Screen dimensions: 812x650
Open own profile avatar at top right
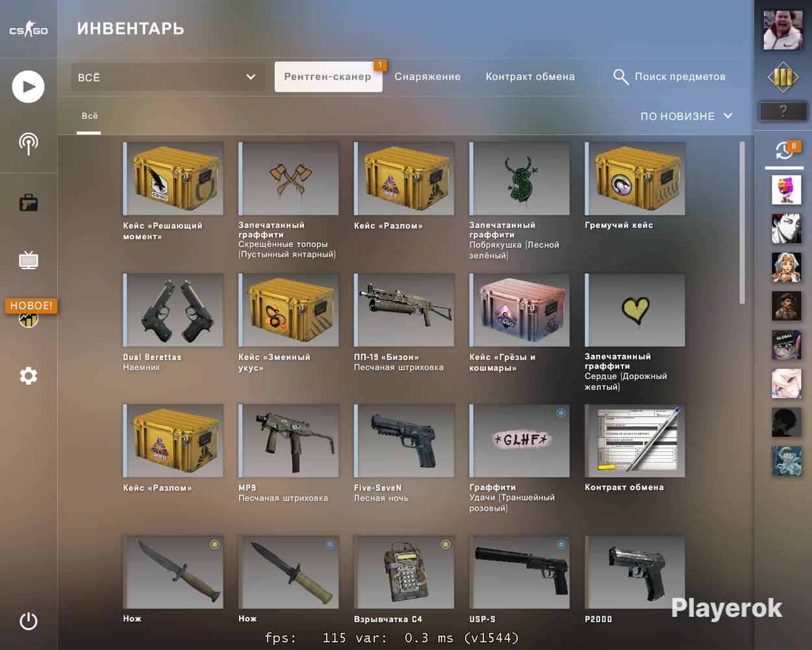783,30
